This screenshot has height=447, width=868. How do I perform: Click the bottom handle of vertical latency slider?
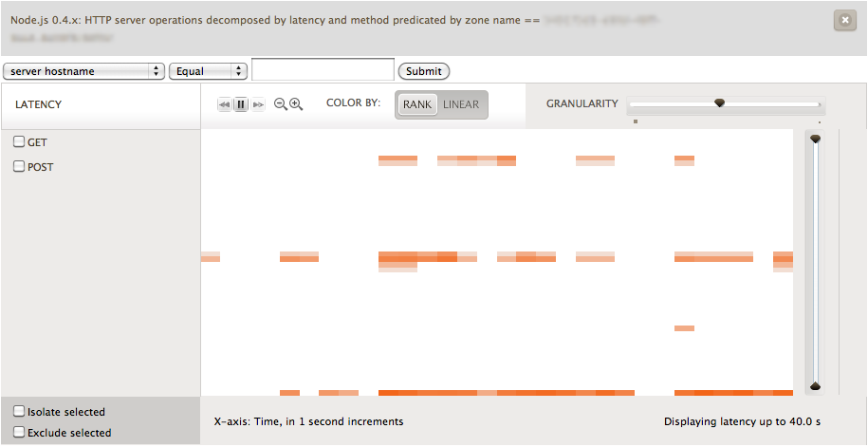(x=815, y=386)
